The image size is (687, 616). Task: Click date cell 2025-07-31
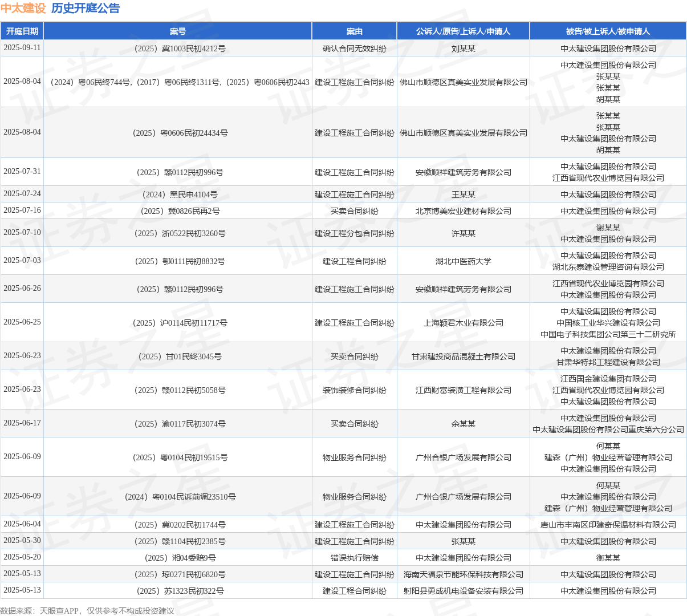point(22,172)
